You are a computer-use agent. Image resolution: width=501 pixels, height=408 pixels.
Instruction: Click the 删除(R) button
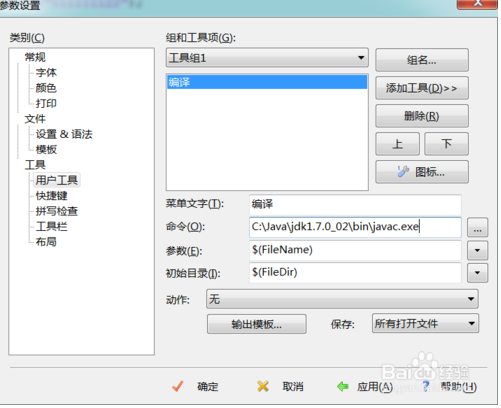[422, 116]
